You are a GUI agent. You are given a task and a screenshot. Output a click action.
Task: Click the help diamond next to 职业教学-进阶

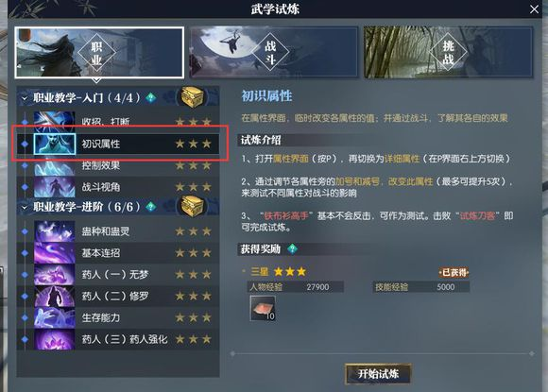(151, 207)
